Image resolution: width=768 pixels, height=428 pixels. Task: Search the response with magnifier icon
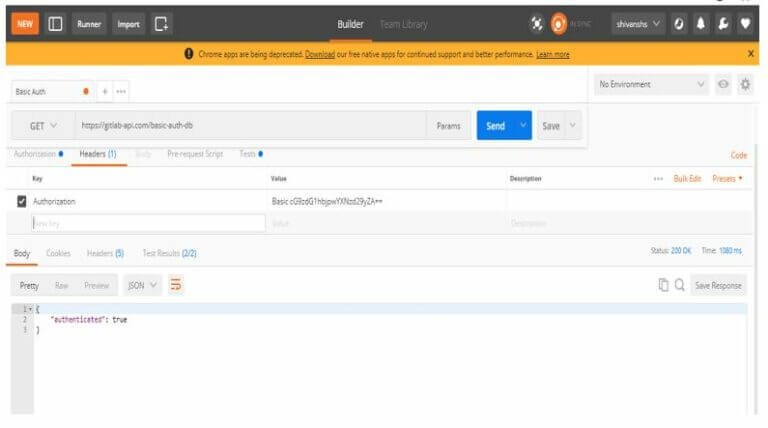[x=680, y=285]
